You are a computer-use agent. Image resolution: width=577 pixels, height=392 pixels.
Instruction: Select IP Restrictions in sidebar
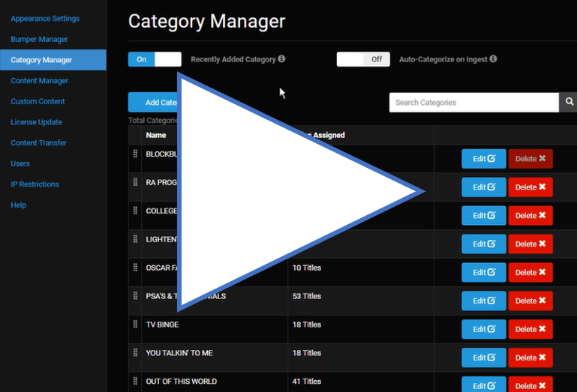pyautogui.click(x=35, y=184)
